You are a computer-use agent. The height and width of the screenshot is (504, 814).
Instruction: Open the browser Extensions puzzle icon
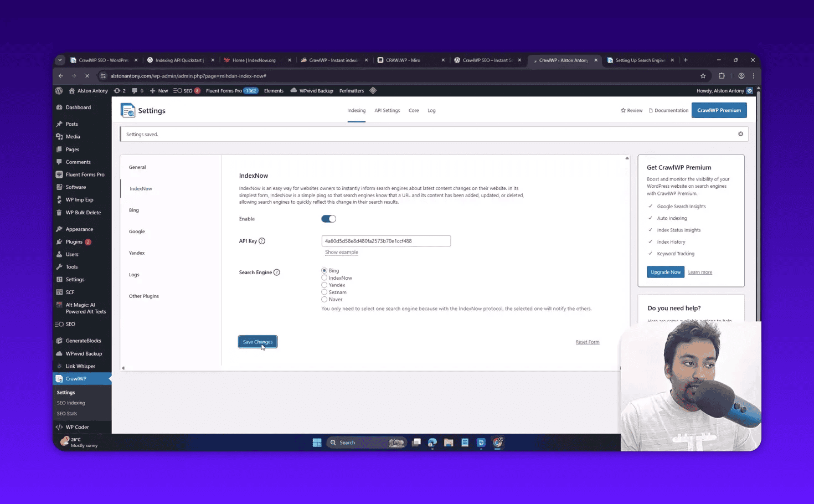pos(722,76)
